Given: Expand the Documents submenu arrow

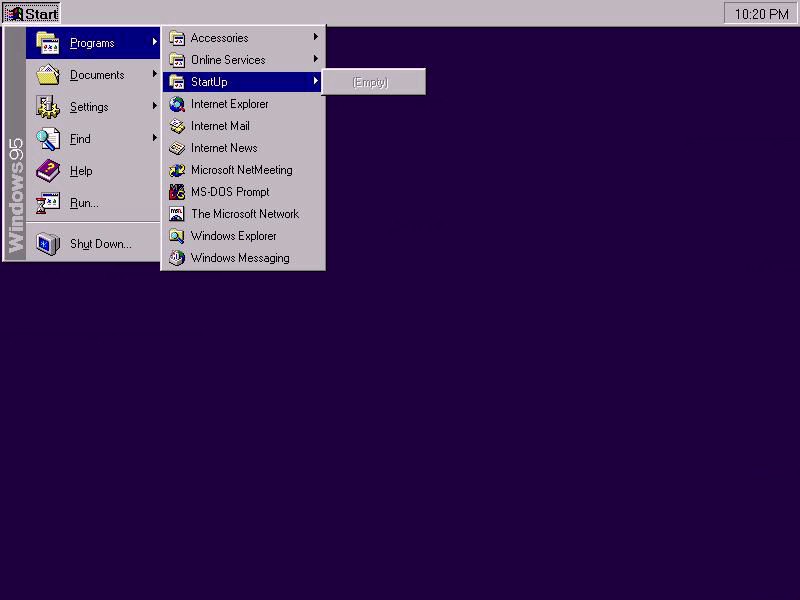Looking at the screenshot, I should (x=155, y=75).
